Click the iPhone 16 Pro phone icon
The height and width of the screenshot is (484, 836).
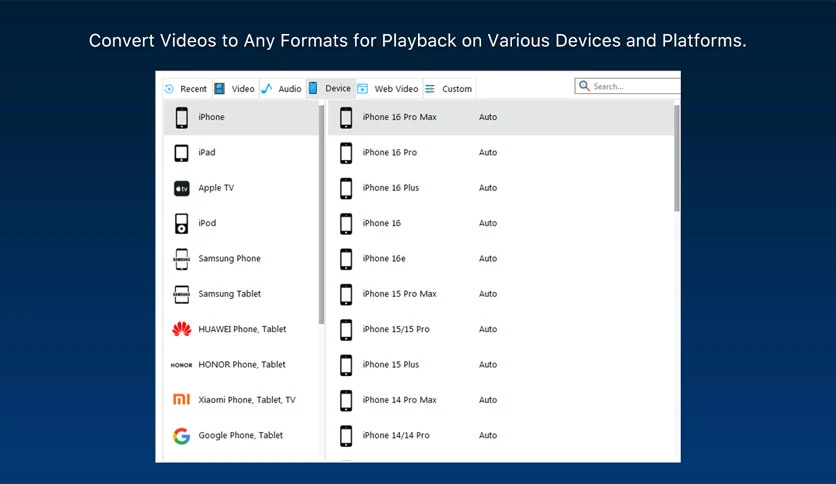point(346,153)
